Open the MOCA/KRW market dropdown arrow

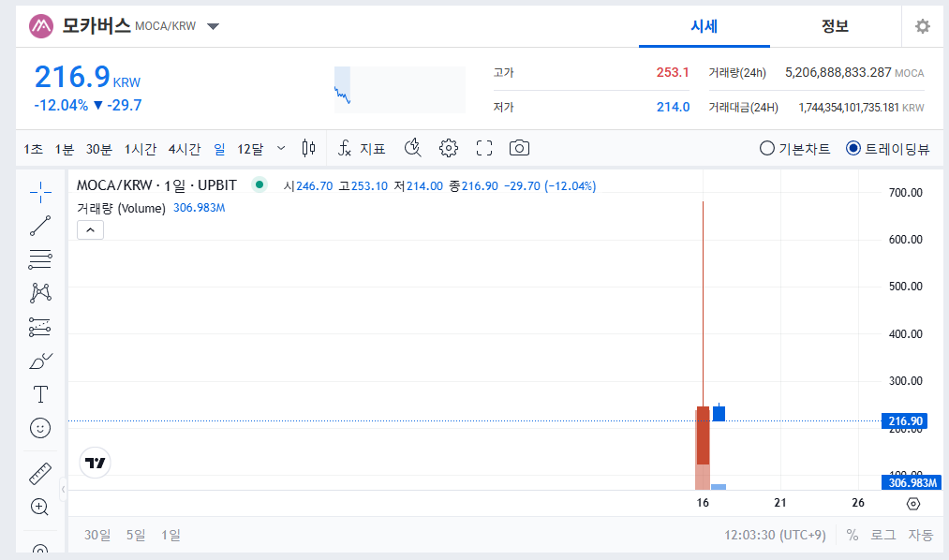tap(213, 26)
